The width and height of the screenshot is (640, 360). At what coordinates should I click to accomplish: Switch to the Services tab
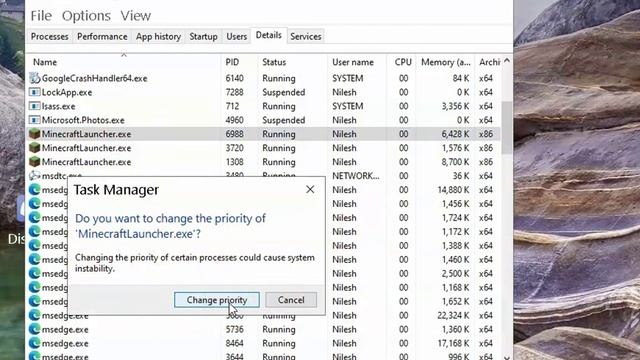(306, 36)
